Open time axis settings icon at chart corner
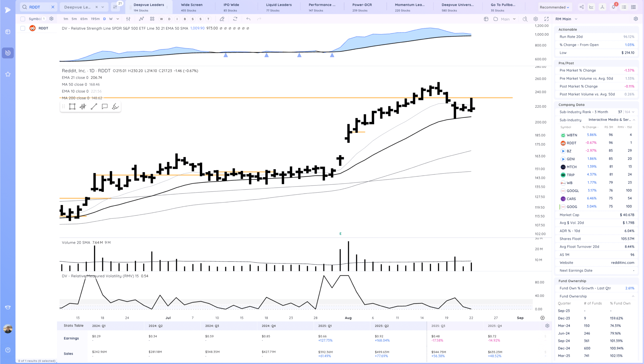This screenshot has width=644, height=364. point(542,318)
